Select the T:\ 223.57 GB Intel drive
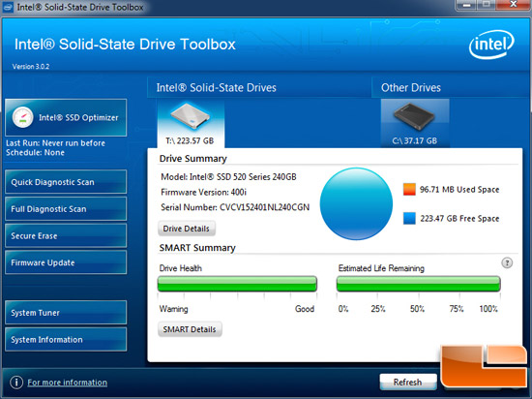This screenshot has width=532, height=399. 191,124
